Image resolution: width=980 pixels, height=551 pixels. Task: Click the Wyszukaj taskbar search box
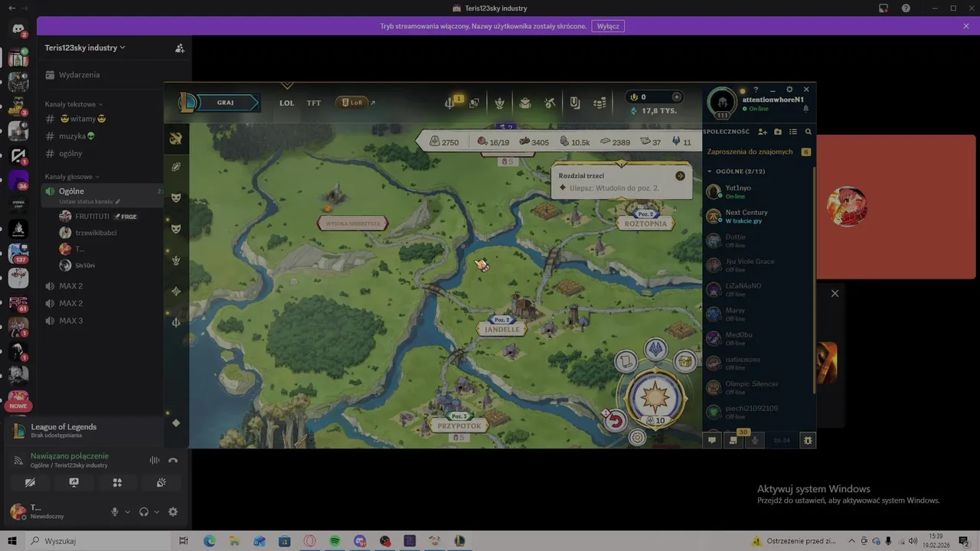pyautogui.click(x=97, y=541)
